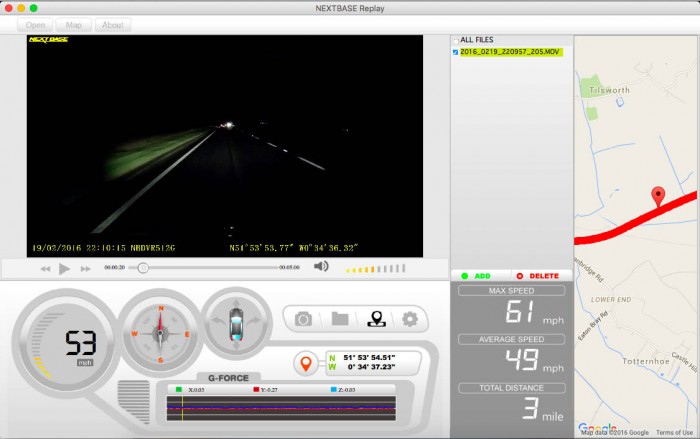Click the Open toolbar button
This screenshot has height=439, width=700.
[35, 25]
